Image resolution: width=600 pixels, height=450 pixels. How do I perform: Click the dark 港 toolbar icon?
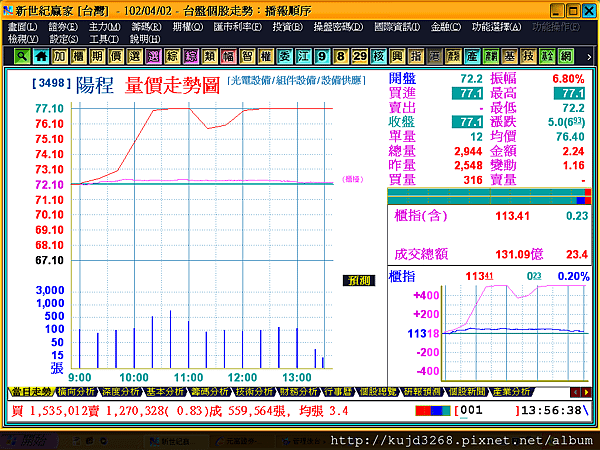[x=434, y=57]
